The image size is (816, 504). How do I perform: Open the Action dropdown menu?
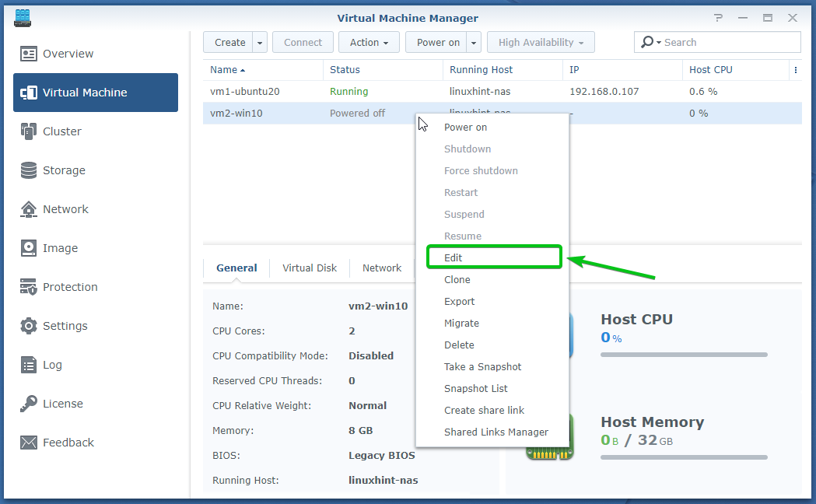click(369, 43)
